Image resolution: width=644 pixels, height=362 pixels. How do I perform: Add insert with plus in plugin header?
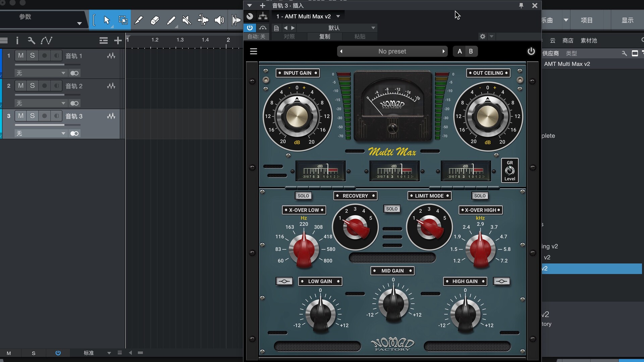click(262, 5)
